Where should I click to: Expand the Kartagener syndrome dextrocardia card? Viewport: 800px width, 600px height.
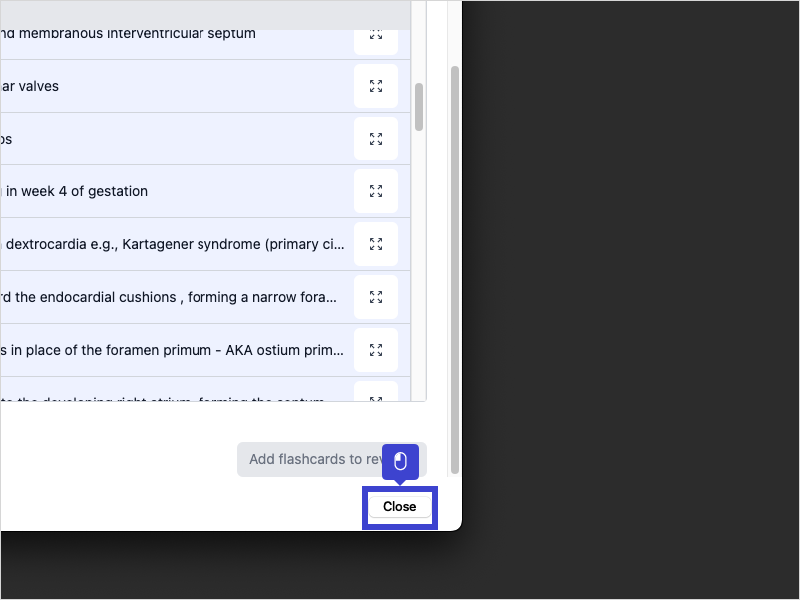tap(376, 244)
